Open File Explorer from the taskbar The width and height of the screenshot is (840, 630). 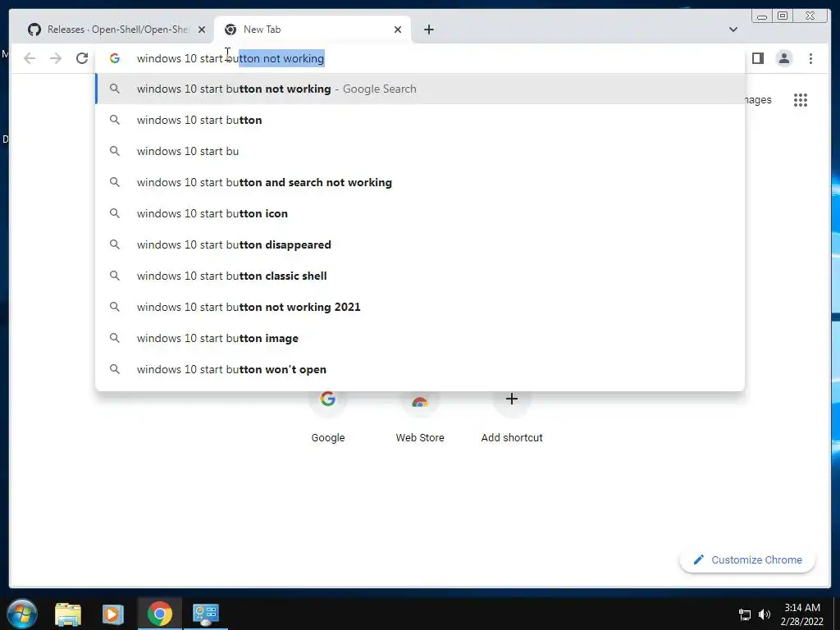[x=68, y=614]
